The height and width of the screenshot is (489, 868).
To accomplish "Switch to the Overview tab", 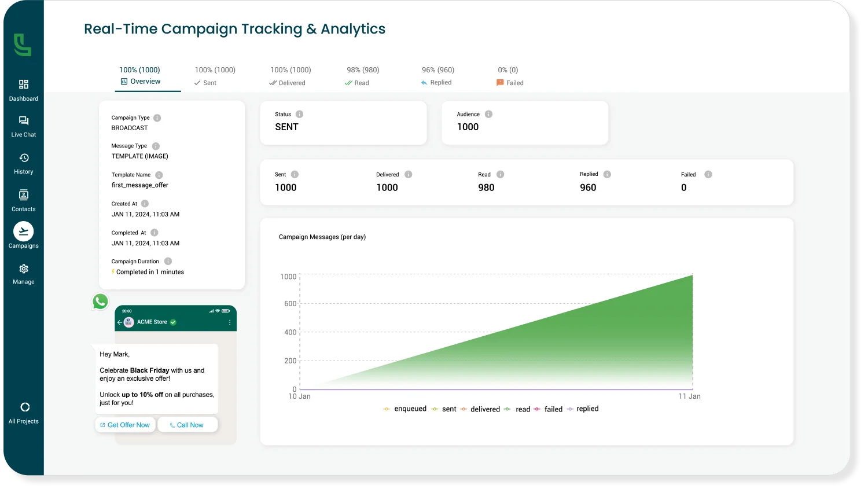I will click(x=141, y=76).
